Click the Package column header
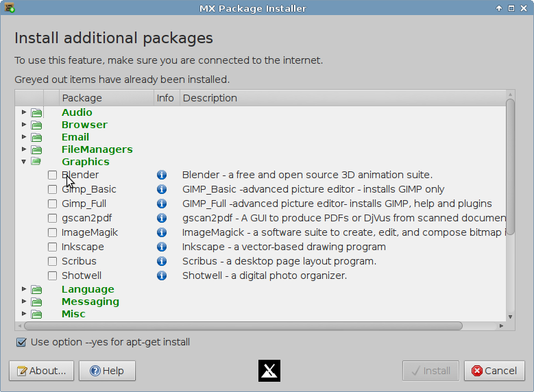The image size is (534, 392). coord(107,98)
